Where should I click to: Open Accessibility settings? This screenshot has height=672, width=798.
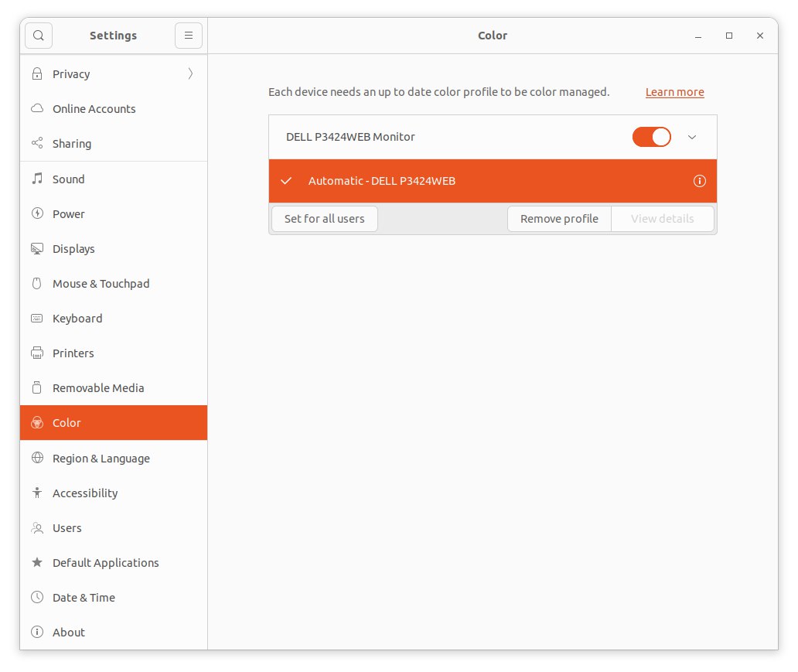[x=114, y=493]
